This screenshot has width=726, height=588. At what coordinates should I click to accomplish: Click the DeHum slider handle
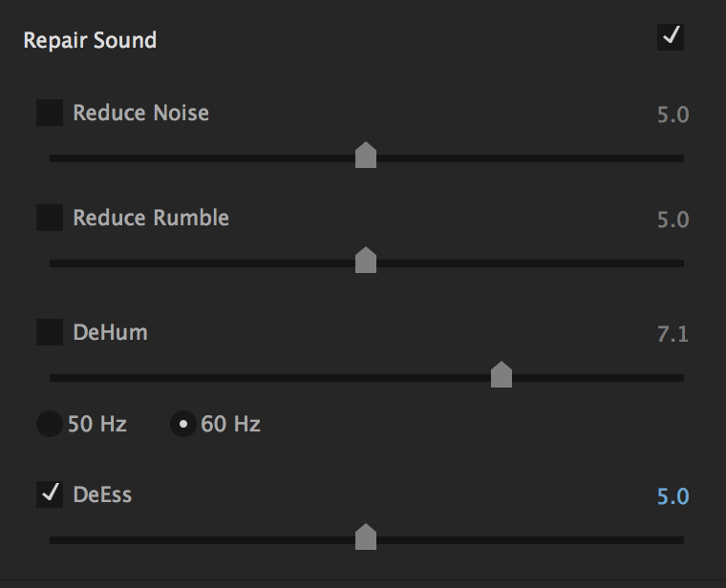click(502, 374)
